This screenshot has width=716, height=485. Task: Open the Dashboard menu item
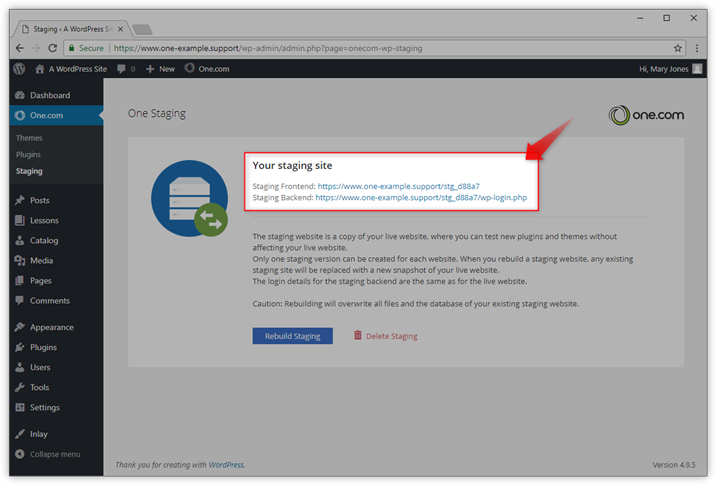[x=49, y=95]
